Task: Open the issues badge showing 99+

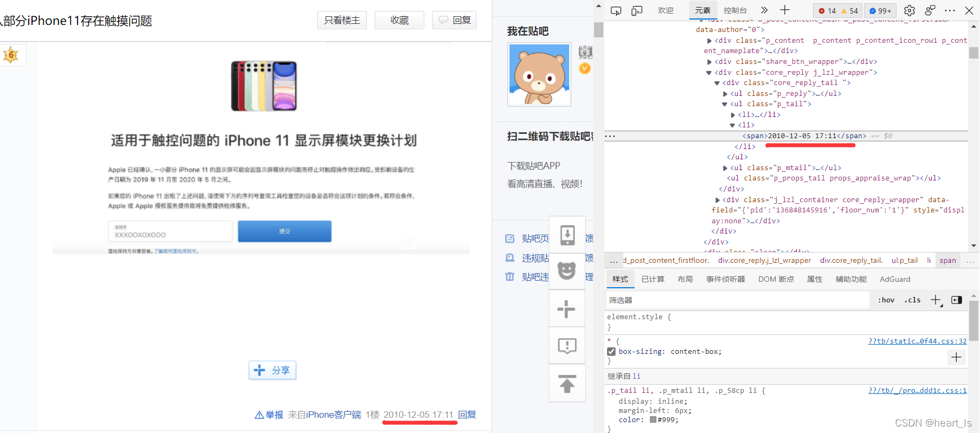Action: coord(880,11)
